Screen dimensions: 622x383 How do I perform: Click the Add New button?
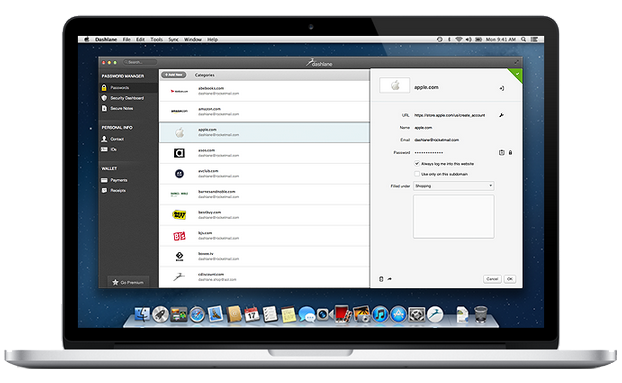tap(174, 75)
